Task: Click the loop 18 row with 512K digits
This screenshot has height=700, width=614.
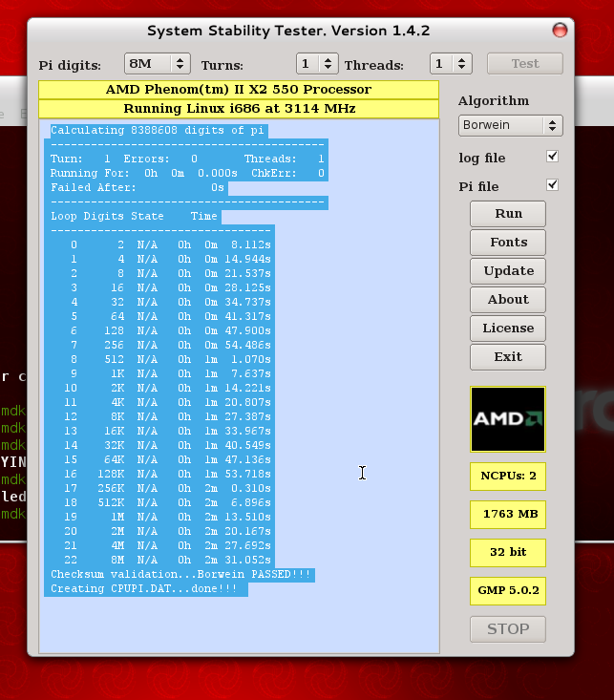Action: point(159,502)
